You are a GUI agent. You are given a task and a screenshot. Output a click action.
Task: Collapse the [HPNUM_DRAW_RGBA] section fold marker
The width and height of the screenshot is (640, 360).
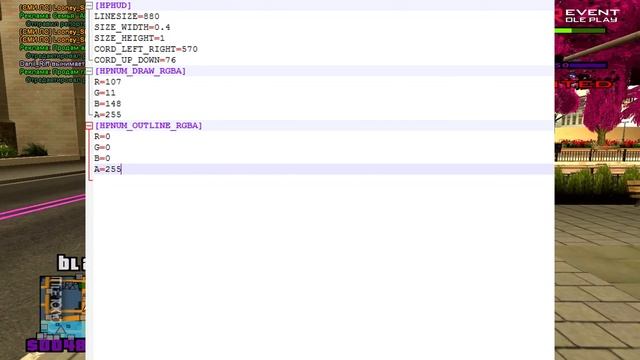(89, 71)
